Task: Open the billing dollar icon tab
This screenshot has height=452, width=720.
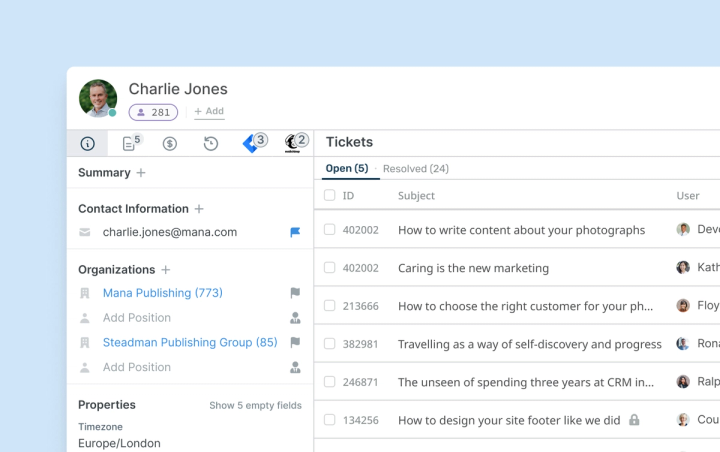Action: click(x=169, y=144)
